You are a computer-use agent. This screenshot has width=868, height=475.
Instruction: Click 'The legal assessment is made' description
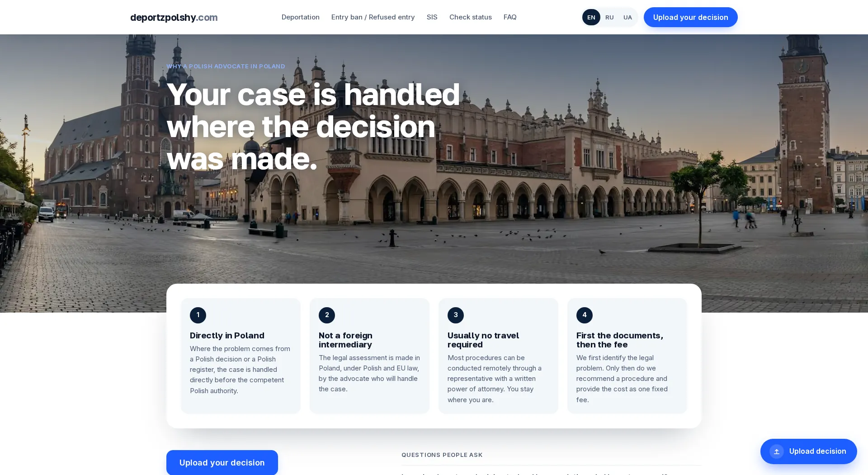point(369,373)
